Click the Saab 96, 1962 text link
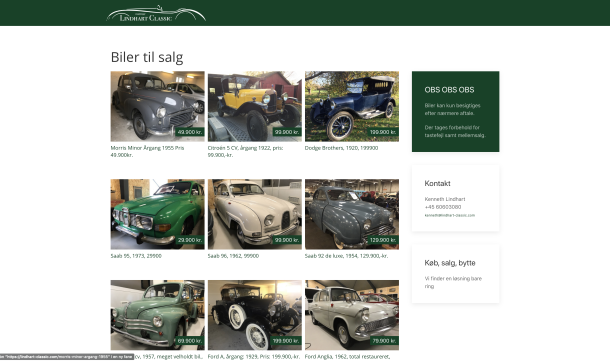 point(233,256)
